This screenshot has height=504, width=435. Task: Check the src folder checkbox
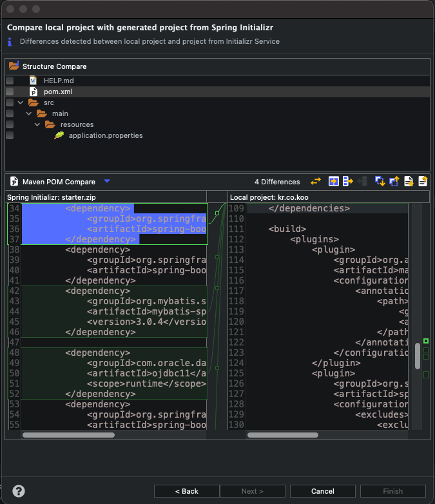click(10, 102)
